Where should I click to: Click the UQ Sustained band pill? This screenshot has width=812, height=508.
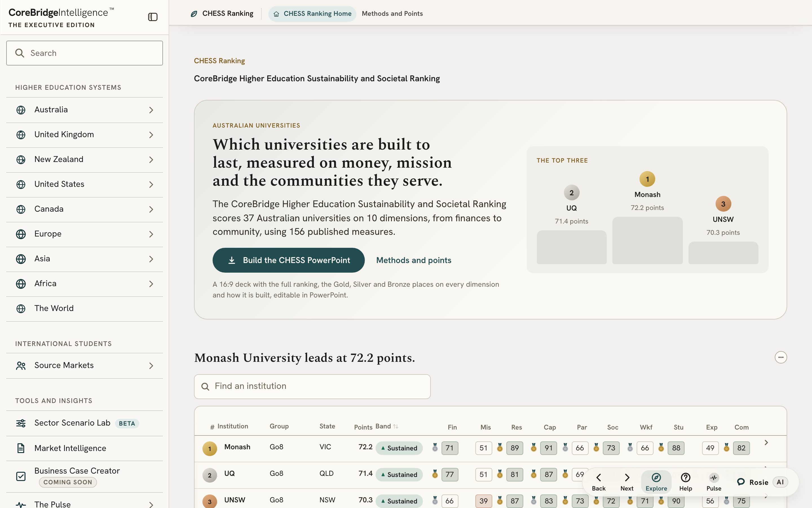point(399,475)
